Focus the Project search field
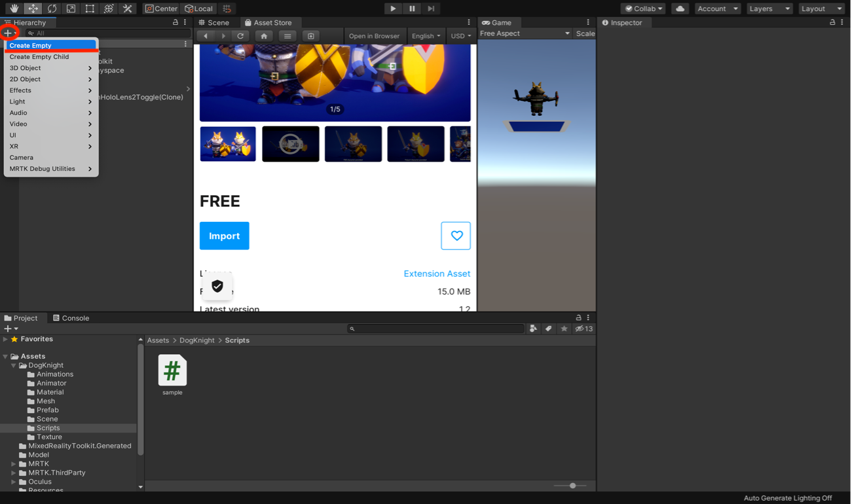Viewport: 852px width, 504px height. [x=436, y=329]
